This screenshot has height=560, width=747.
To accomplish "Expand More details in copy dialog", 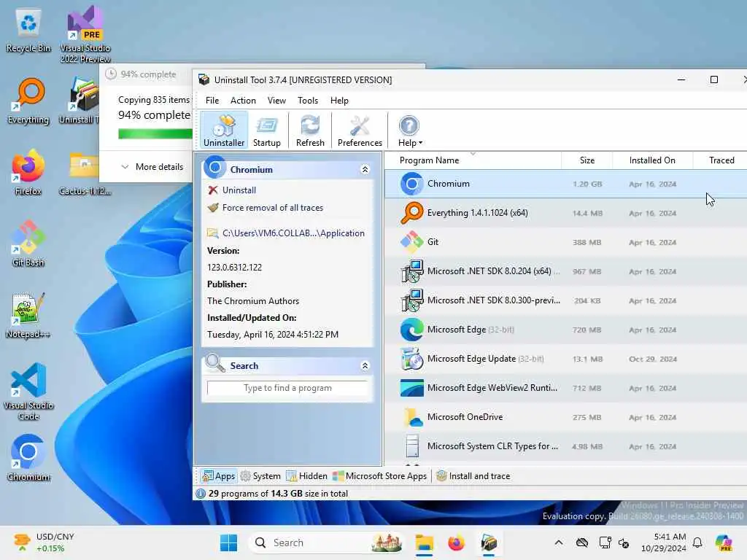I will pyautogui.click(x=152, y=167).
